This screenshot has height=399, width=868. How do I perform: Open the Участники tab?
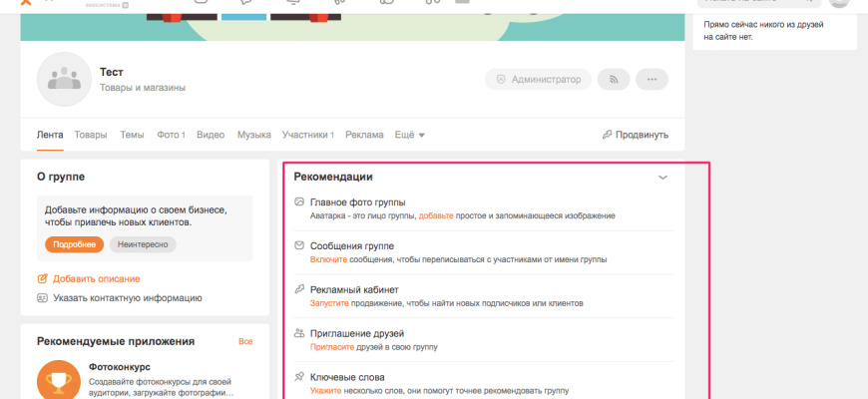point(307,135)
